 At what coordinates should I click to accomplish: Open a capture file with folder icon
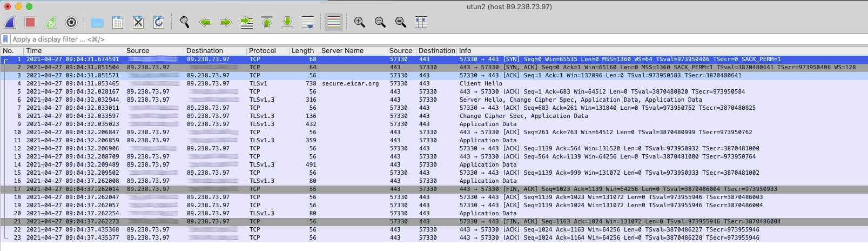(x=97, y=22)
